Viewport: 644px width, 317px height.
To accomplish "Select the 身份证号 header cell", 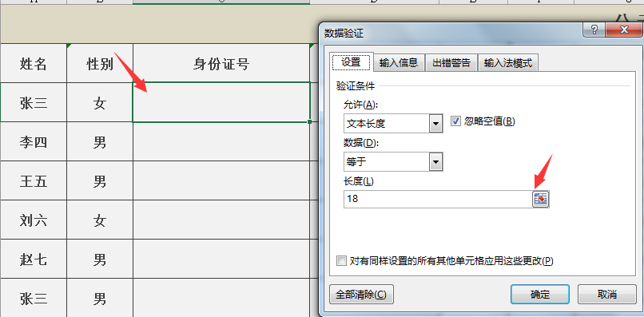I will (221, 63).
